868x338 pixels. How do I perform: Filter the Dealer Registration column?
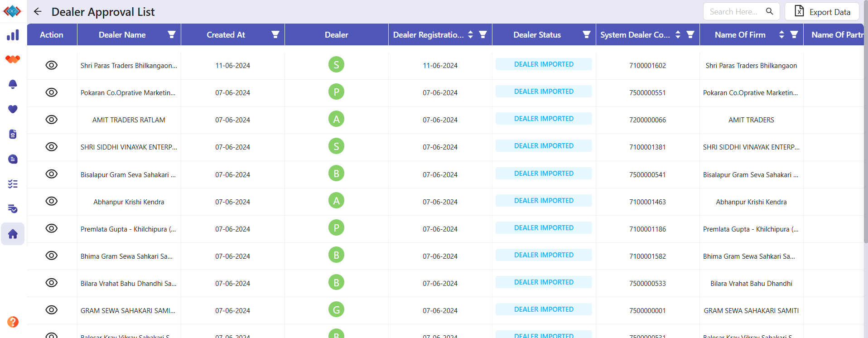click(483, 34)
